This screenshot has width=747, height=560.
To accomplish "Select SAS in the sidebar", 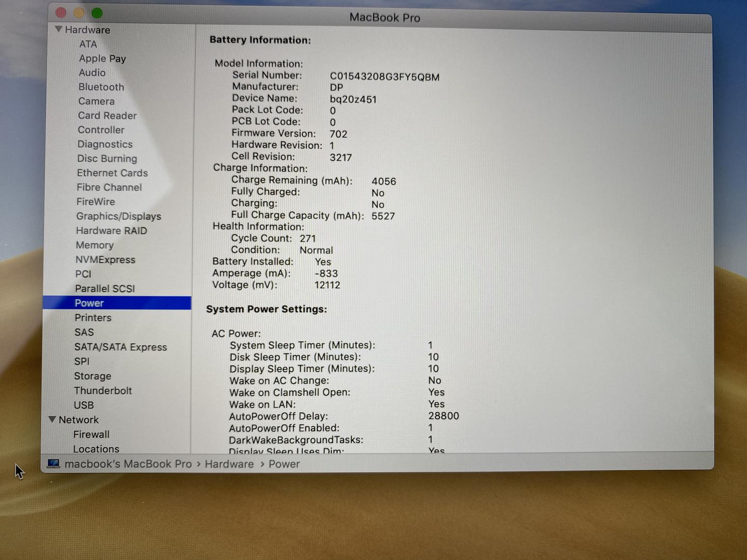I will pos(84,332).
